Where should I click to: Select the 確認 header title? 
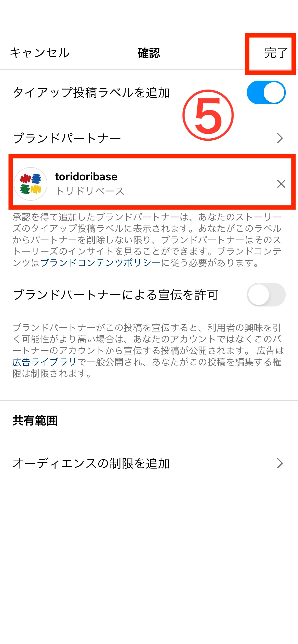148,53
